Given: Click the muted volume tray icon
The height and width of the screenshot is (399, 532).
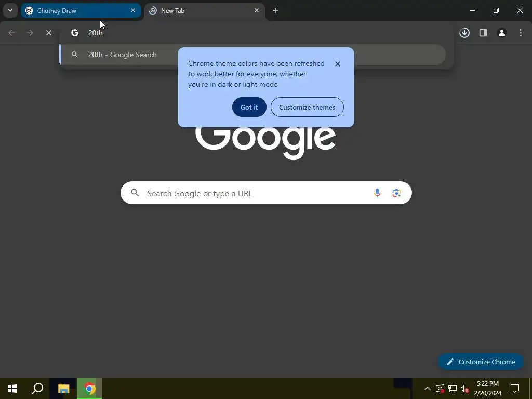Looking at the screenshot, I should 464,389.
